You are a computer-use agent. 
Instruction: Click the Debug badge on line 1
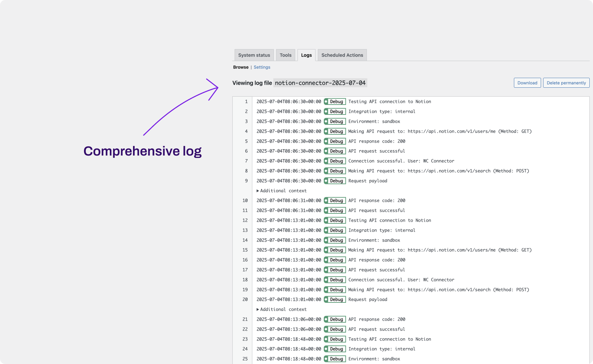coord(335,102)
